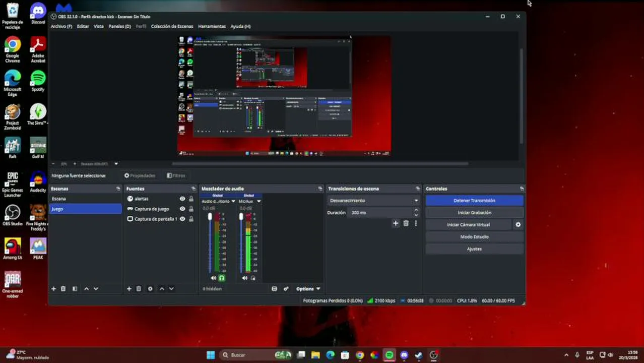Open Mic/Aux channel dropdown arrow

pos(259,201)
